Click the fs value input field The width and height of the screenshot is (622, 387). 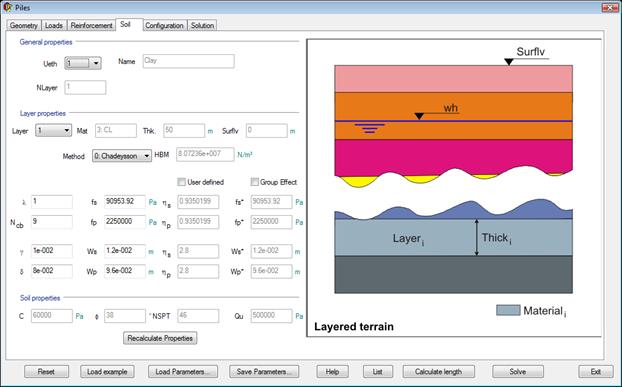point(125,201)
